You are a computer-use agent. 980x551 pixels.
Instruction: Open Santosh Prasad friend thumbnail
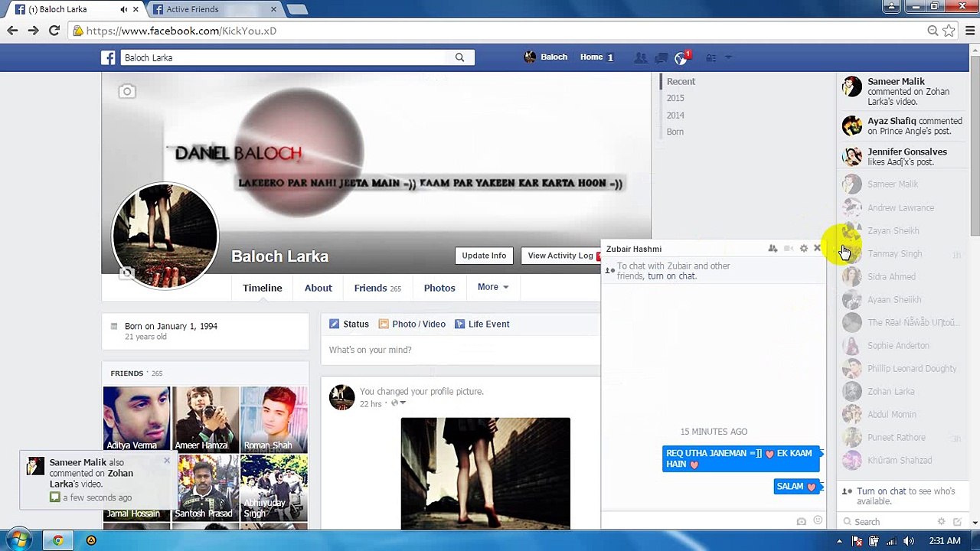click(x=205, y=487)
